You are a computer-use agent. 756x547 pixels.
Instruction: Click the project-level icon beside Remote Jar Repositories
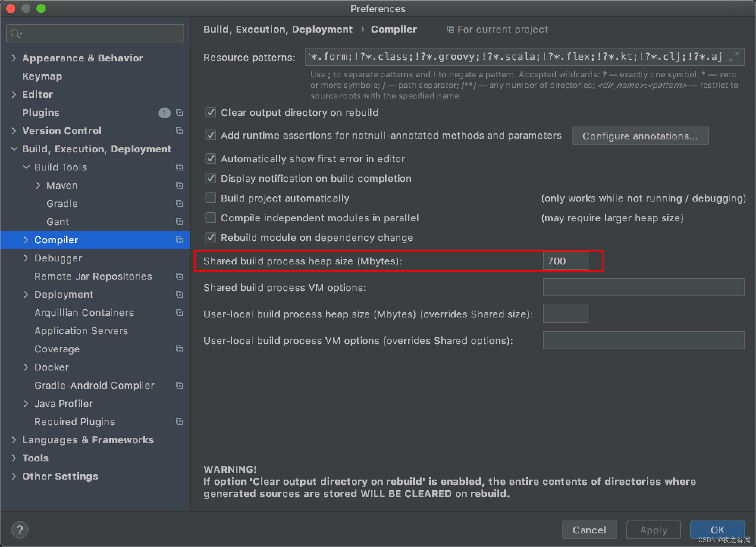tap(179, 276)
